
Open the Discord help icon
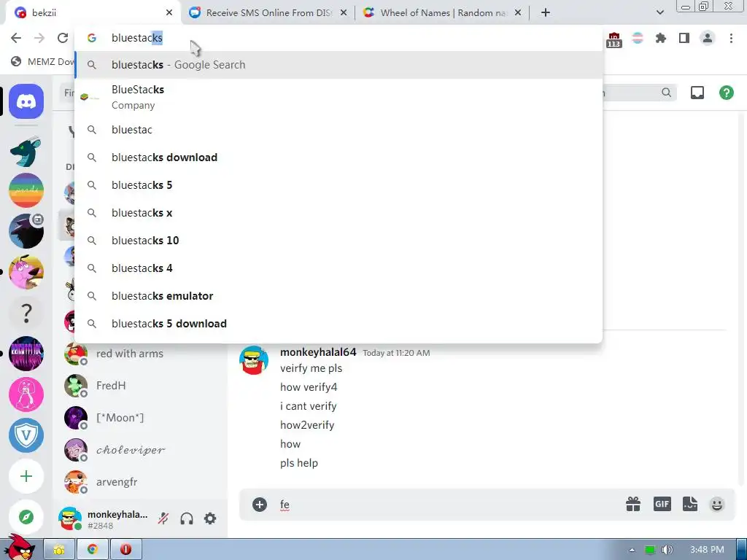pyautogui.click(x=727, y=93)
